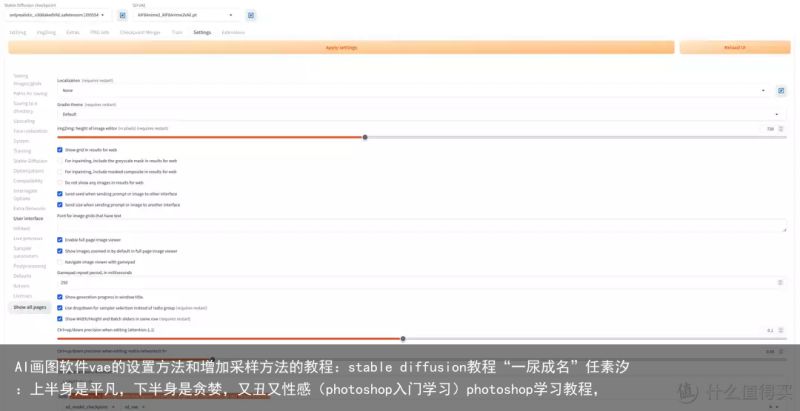Screen dimensions: 800x411
Task: Open the Stable Diffusion settings page
Action: point(30,161)
